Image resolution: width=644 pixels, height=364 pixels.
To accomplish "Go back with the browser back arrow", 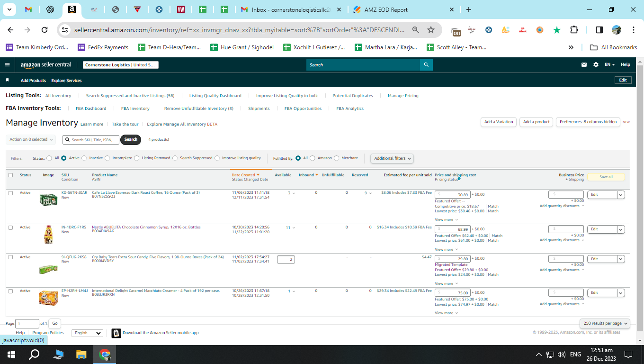I will coord(10,30).
